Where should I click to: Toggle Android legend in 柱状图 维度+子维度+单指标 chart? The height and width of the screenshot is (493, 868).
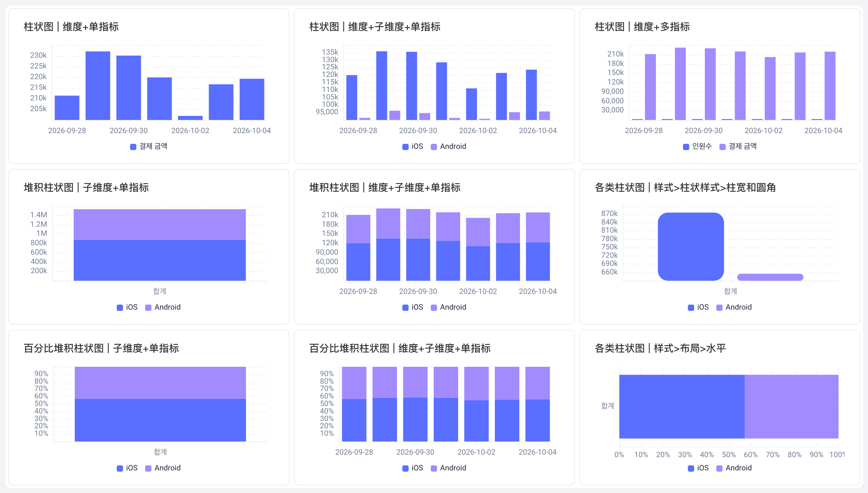coord(448,146)
